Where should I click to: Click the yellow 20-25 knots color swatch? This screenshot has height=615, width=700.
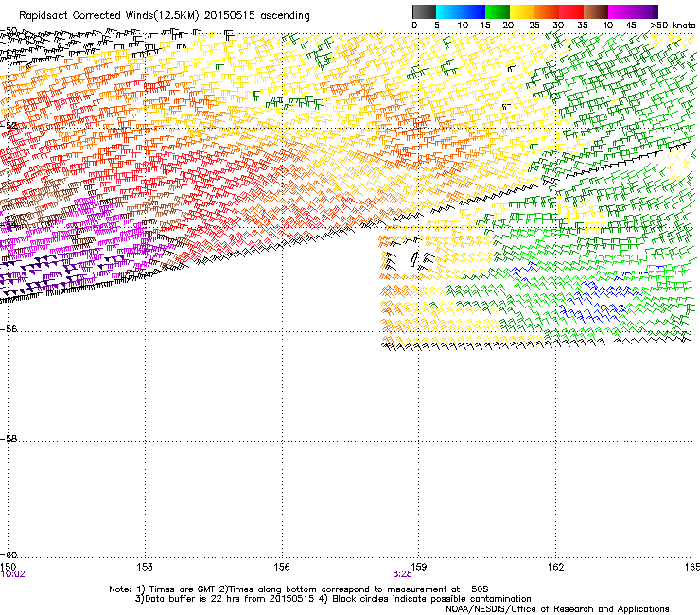(x=522, y=11)
